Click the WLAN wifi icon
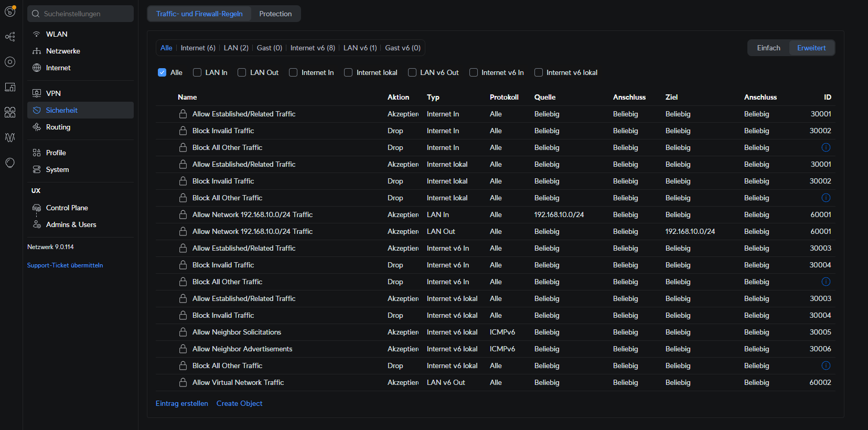 coord(37,34)
